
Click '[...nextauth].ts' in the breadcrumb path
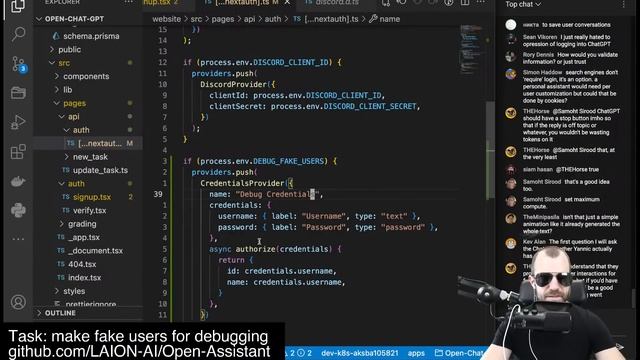point(331,19)
